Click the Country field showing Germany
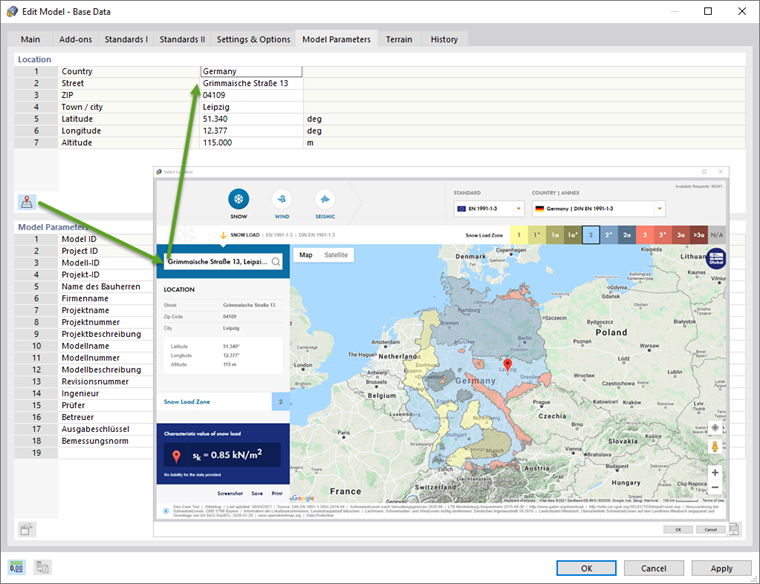 tap(252, 71)
